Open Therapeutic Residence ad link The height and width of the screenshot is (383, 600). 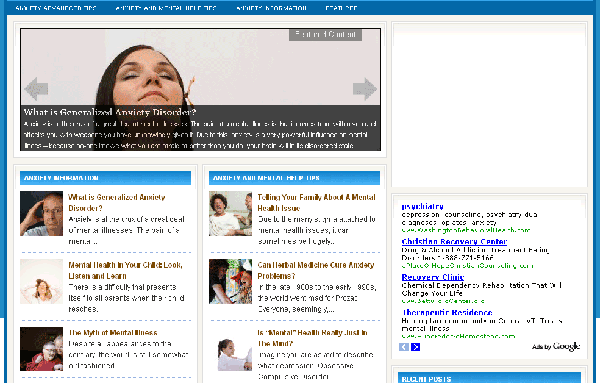(x=447, y=312)
